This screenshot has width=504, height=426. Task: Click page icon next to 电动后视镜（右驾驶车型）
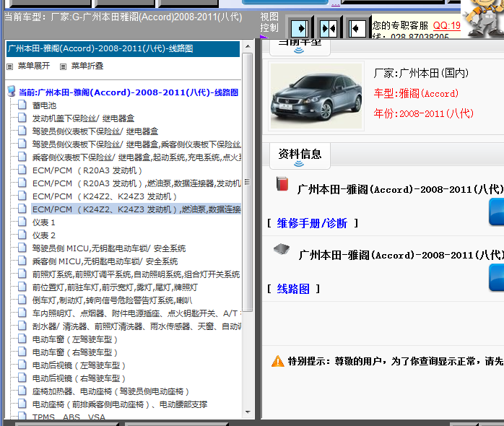tap(22, 378)
